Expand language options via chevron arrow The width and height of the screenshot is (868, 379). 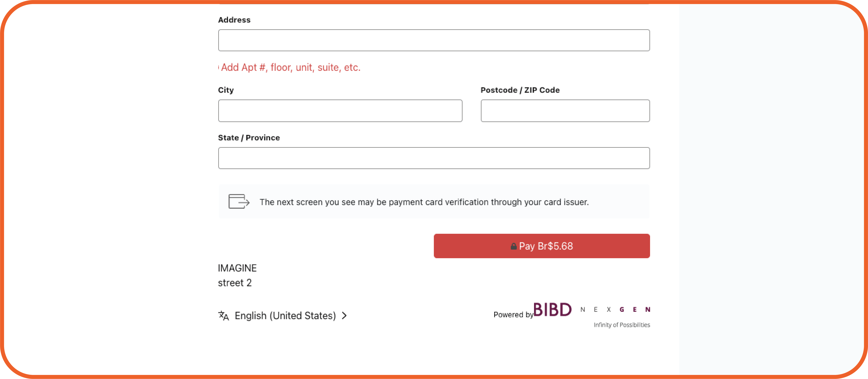point(344,316)
